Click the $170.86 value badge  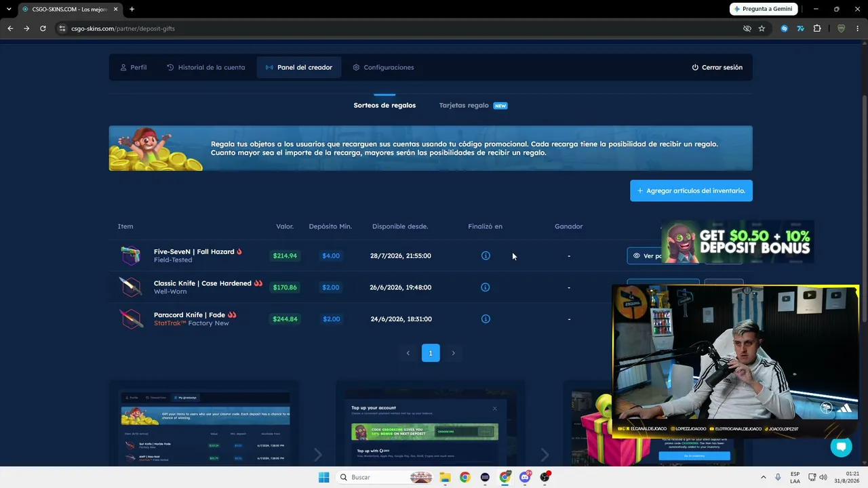(x=285, y=287)
